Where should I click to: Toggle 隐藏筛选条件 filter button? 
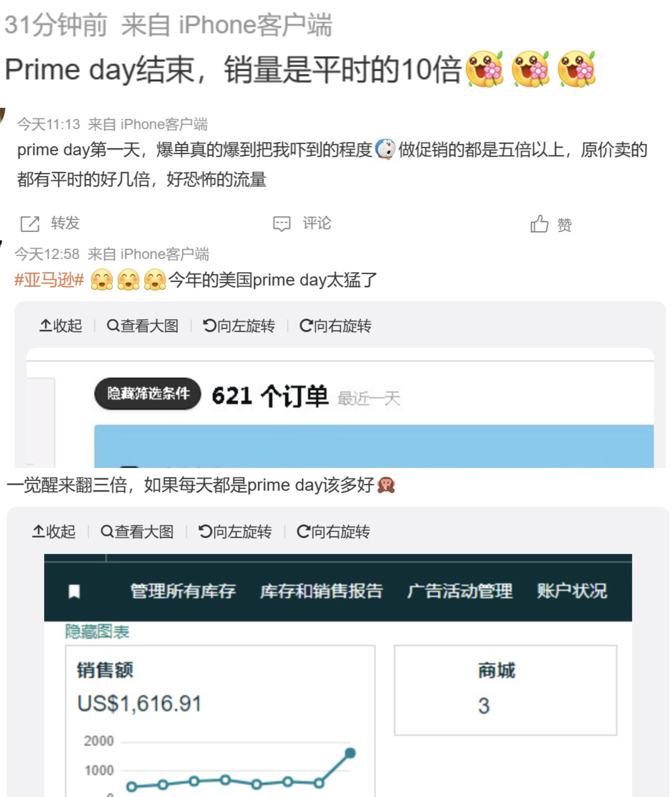[x=148, y=393]
